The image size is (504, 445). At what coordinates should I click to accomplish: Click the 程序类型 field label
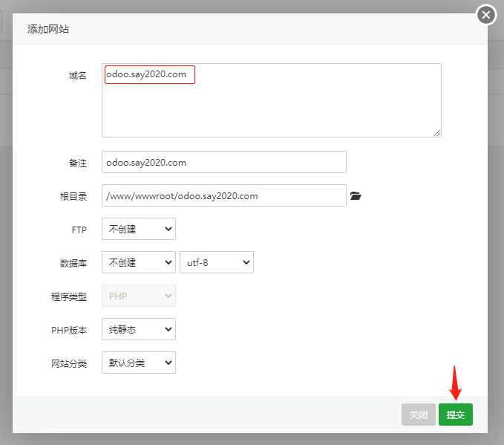69,296
